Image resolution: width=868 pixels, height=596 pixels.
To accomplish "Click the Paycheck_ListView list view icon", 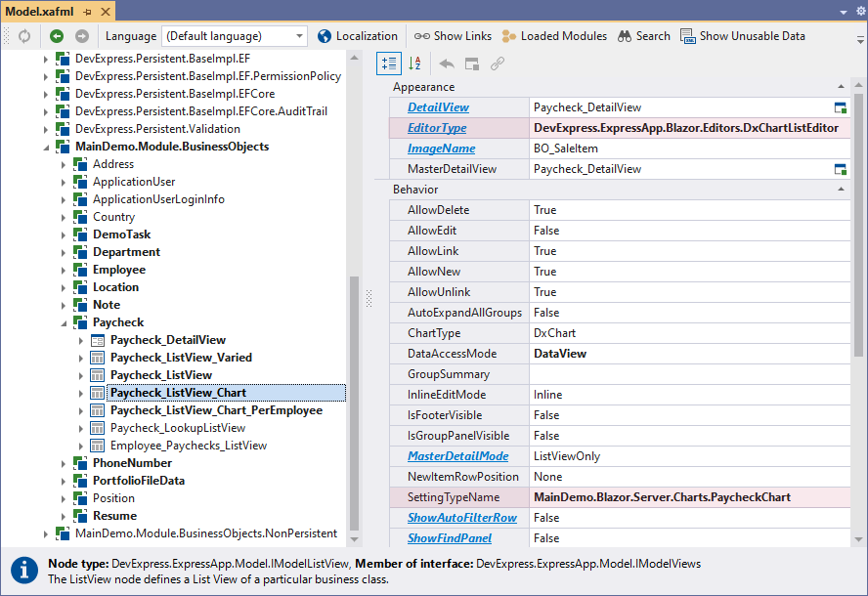I will click(98, 375).
